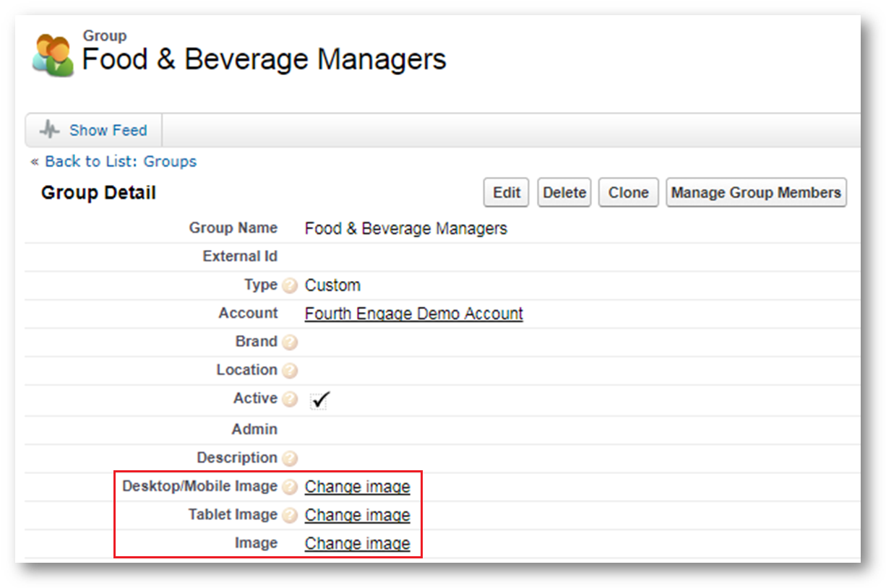The height and width of the screenshot is (588, 886).
Task: Open the Location field help icon
Action: coord(290,371)
